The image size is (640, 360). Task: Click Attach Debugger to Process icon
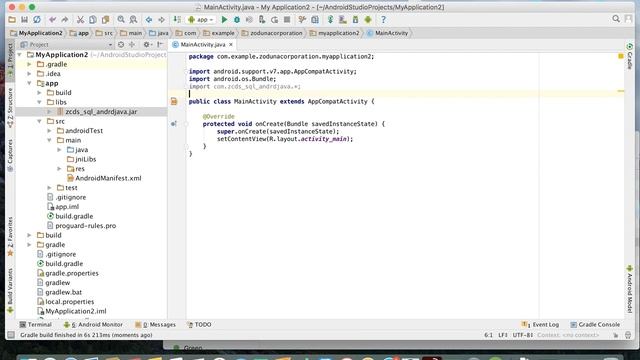[x=262, y=20]
